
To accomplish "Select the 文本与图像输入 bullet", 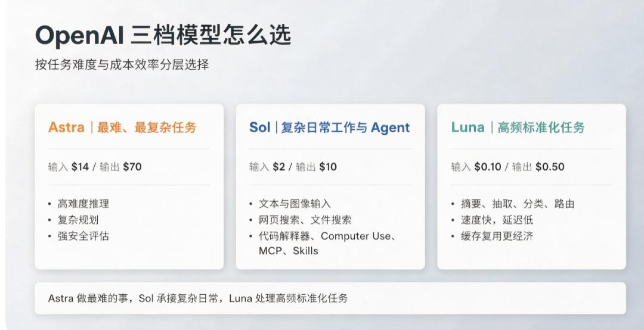I will click(x=295, y=204).
